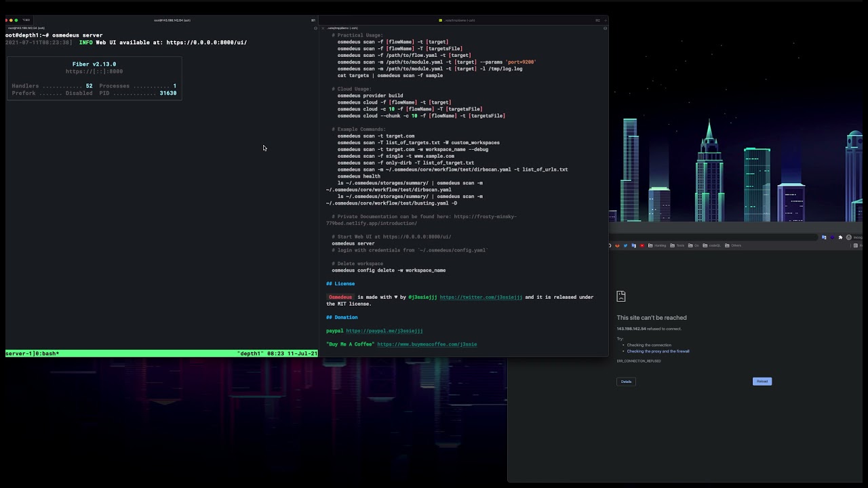Click the Twitter bookmark icon

(x=625, y=245)
